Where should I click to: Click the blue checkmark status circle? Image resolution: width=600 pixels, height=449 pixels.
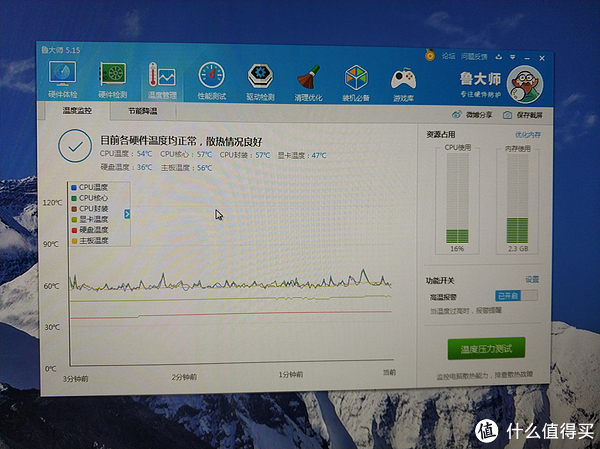click(x=75, y=146)
